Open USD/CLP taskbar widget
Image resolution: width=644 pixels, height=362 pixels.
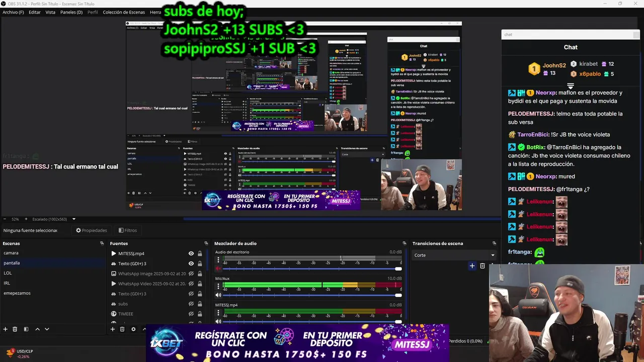click(20, 353)
